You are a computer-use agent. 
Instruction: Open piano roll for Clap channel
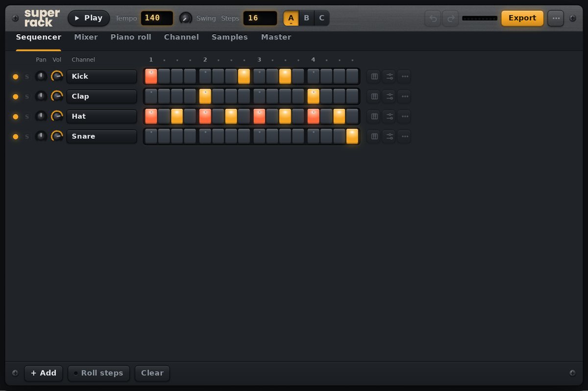click(374, 97)
